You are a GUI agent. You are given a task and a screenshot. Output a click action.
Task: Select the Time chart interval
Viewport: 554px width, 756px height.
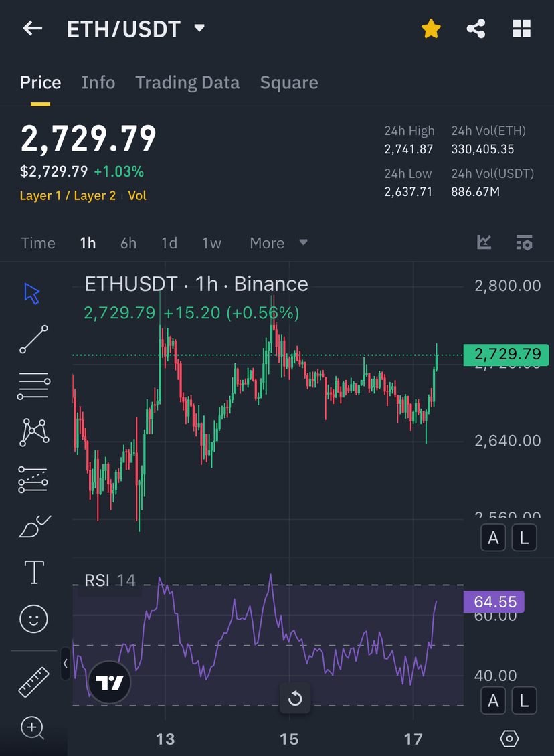coord(38,243)
